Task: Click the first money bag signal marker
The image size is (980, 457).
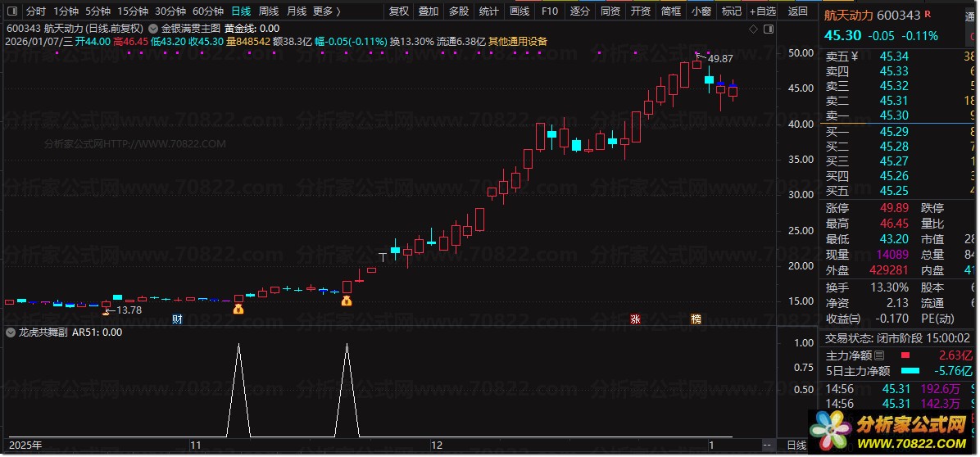Action: (238, 309)
